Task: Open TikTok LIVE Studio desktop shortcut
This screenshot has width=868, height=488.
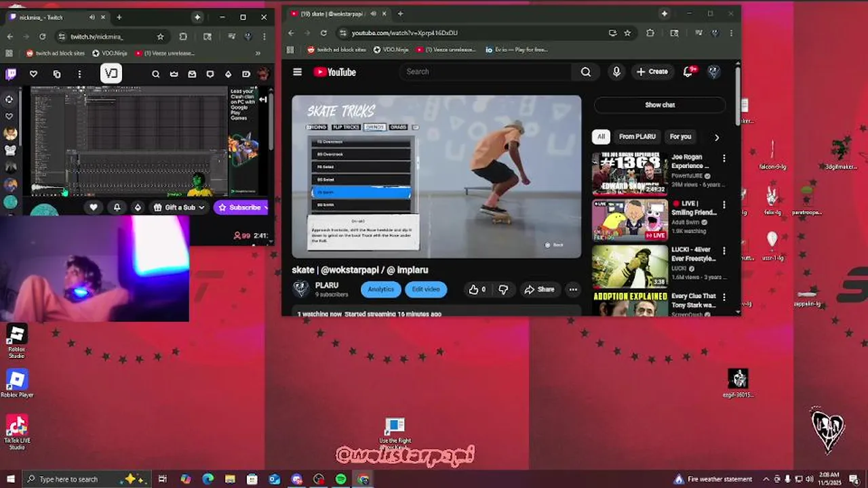Action: click(x=17, y=432)
